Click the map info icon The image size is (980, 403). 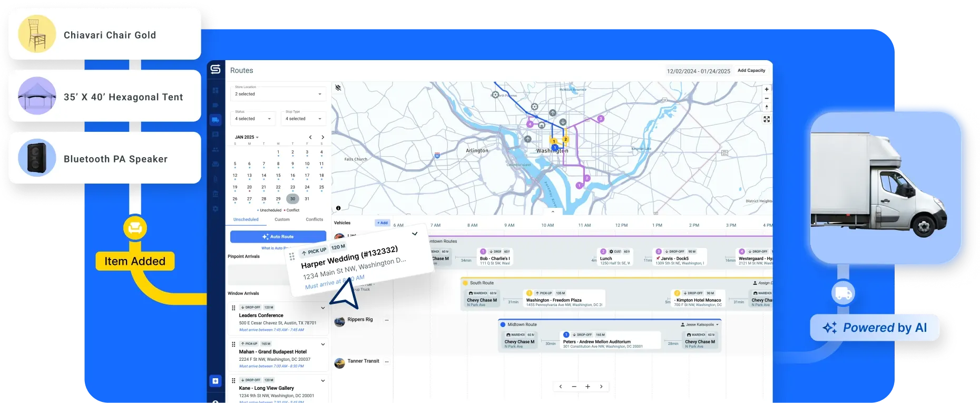[x=338, y=208]
